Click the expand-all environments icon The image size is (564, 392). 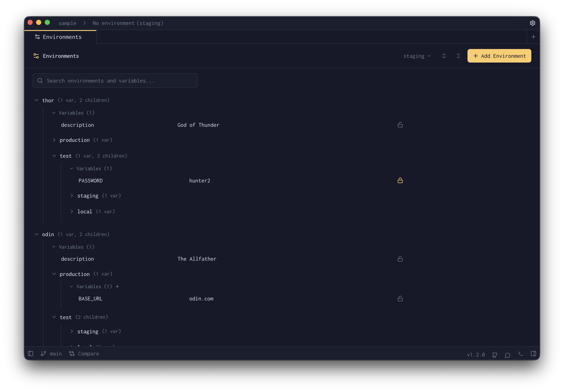pyautogui.click(x=444, y=56)
